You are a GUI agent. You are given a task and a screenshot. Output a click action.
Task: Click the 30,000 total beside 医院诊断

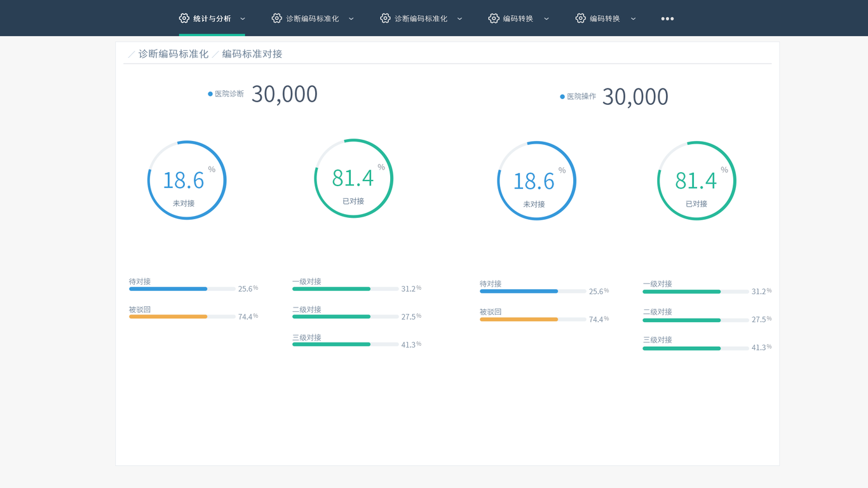(285, 94)
